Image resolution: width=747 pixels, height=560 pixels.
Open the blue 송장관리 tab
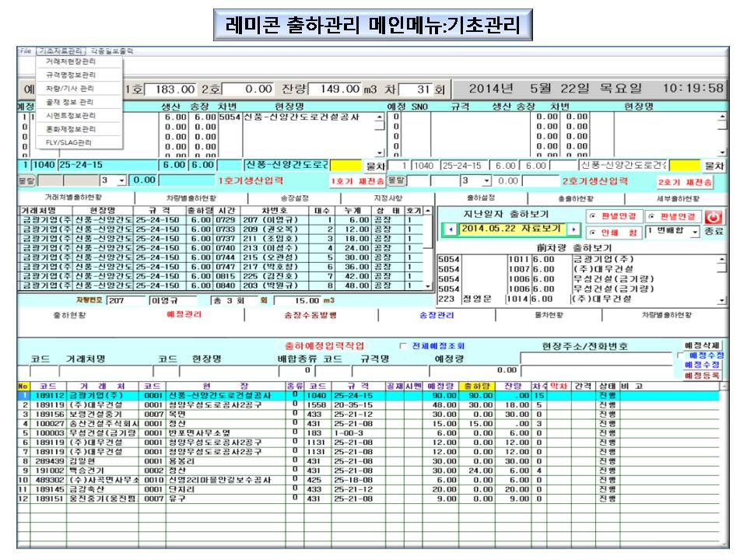point(437,315)
